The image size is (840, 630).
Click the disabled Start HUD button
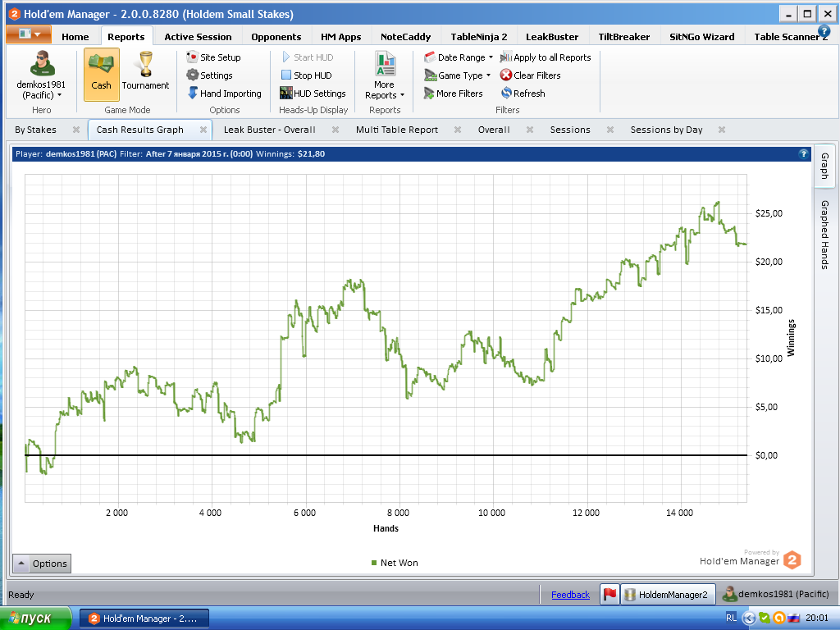tap(308, 57)
